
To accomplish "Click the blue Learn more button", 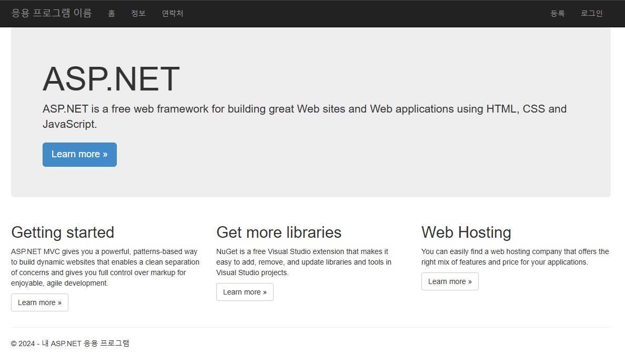I will coord(80,155).
